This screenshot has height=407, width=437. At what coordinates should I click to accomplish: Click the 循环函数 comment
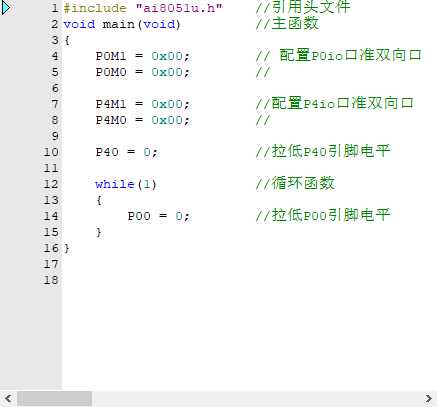click(295, 183)
